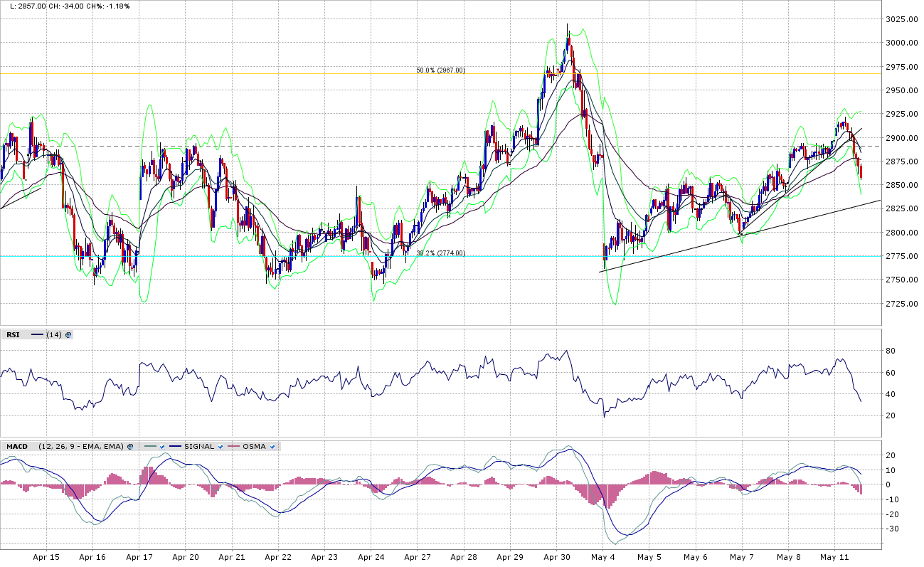924x567 pixels.
Task: Click the RSI panel title label
Action: coord(13,334)
